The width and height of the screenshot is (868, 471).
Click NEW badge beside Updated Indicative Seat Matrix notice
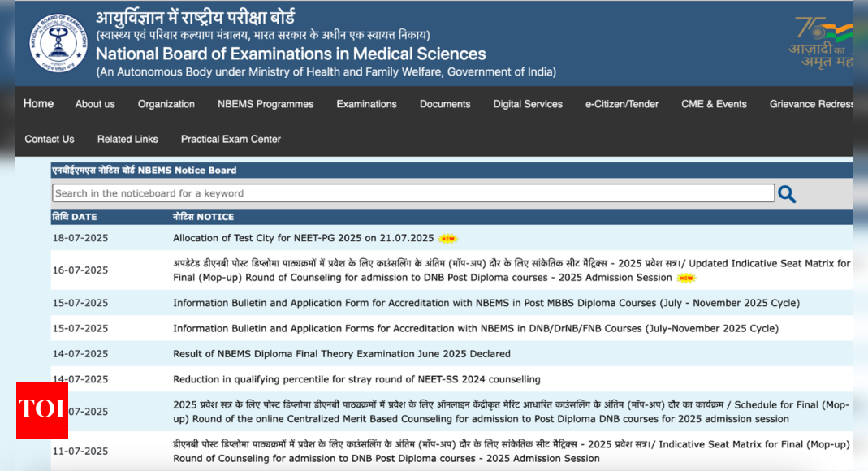[686, 278]
